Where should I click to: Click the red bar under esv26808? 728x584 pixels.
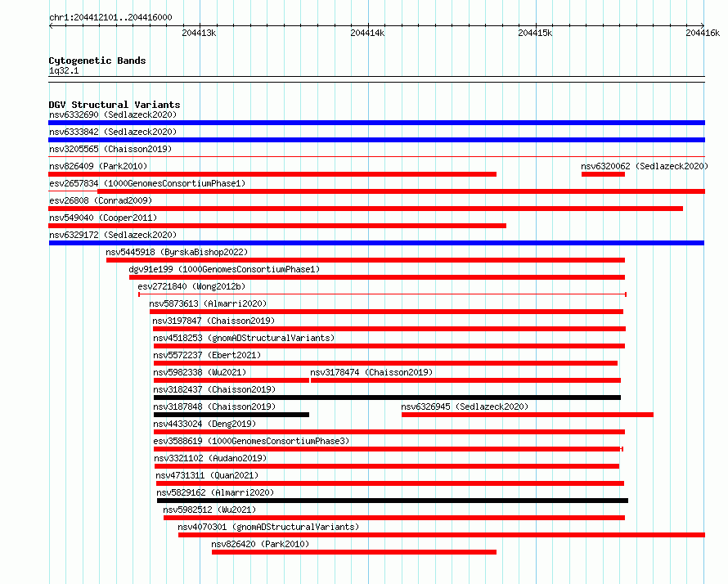click(366, 209)
